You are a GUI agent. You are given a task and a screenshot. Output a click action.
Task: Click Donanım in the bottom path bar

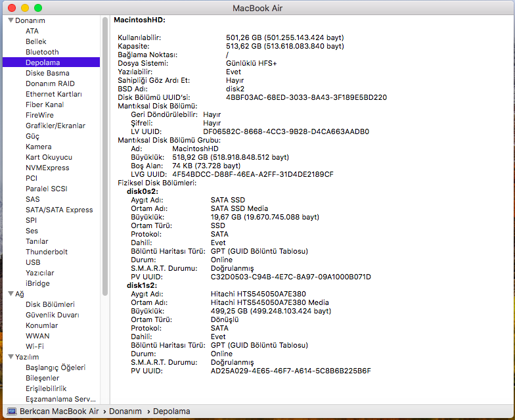[125, 411]
